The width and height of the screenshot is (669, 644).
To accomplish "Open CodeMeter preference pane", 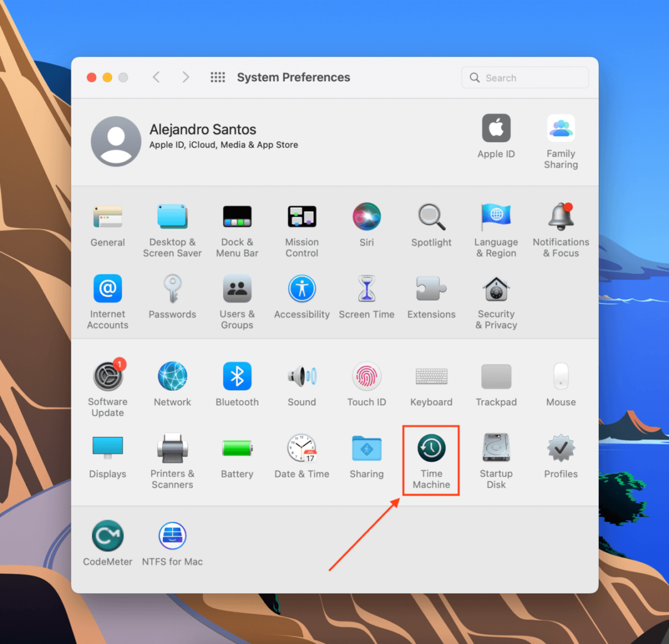I will 108,537.
